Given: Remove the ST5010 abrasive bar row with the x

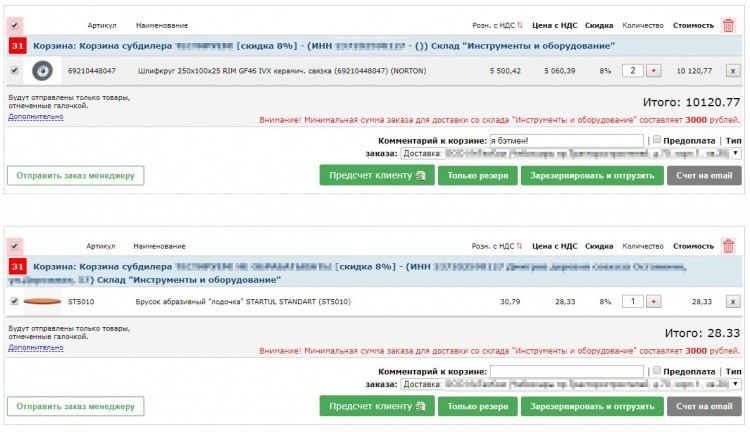Looking at the screenshot, I should coord(733,301).
